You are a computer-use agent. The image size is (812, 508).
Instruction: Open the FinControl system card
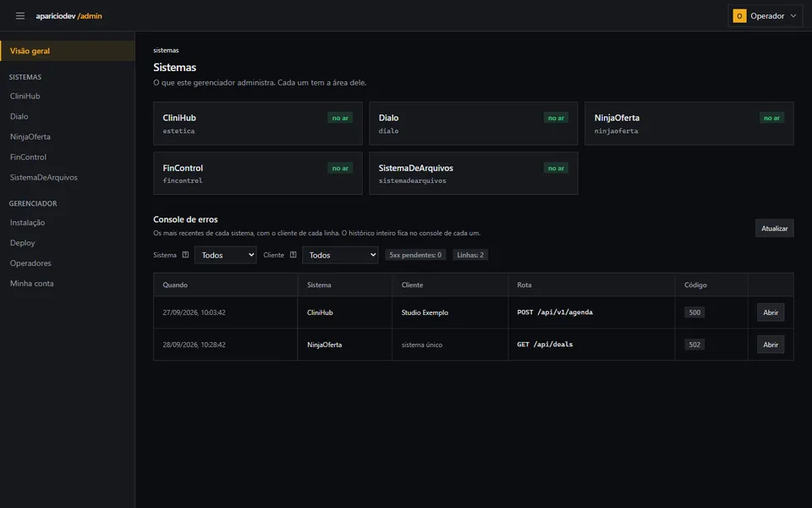257,173
